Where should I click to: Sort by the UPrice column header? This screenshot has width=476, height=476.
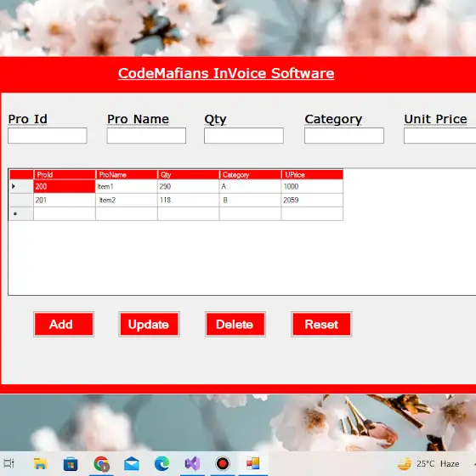[312, 174]
